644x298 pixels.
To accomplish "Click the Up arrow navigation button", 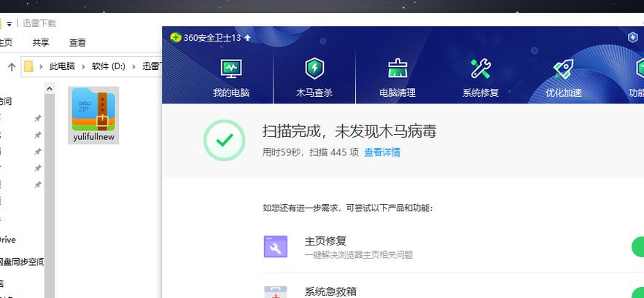I will coord(12,66).
